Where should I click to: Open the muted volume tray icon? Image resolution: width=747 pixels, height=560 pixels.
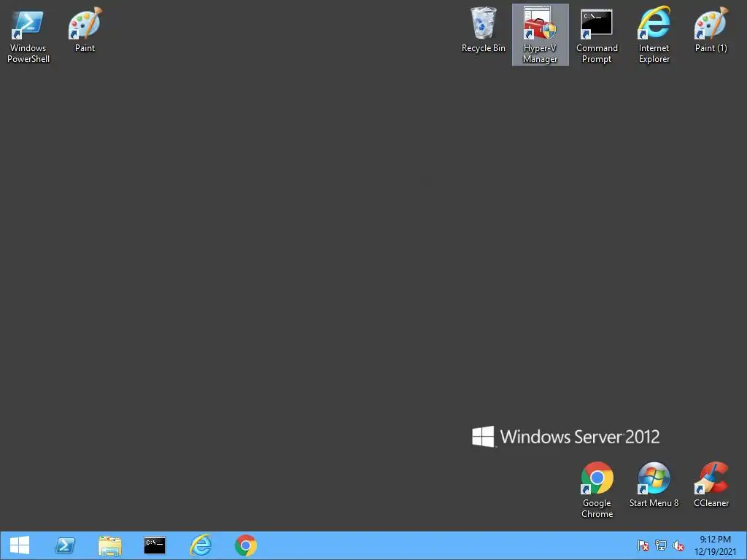coord(678,545)
